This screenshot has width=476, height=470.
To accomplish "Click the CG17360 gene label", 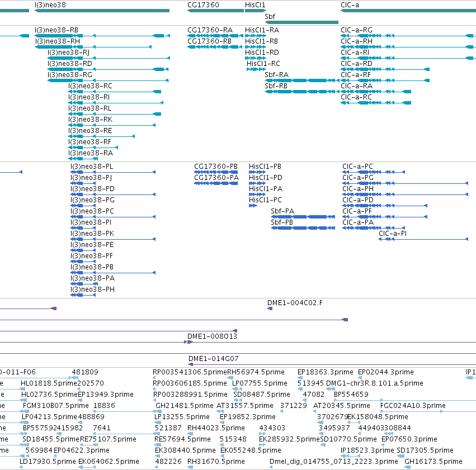I will pyautogui.click(x=203, y=5).
